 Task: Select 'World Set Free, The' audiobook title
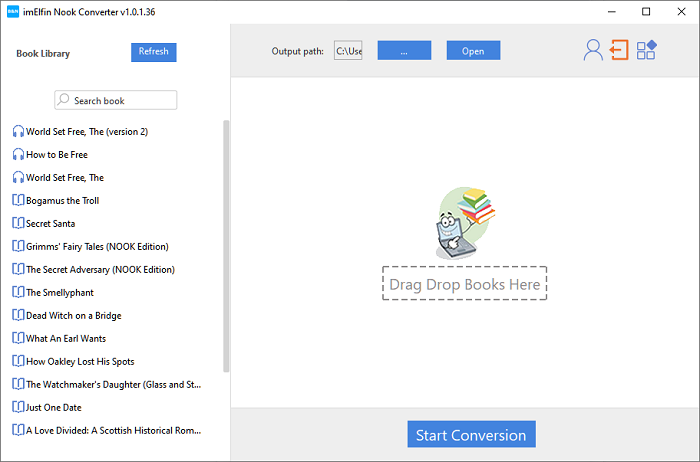[65, 178]
